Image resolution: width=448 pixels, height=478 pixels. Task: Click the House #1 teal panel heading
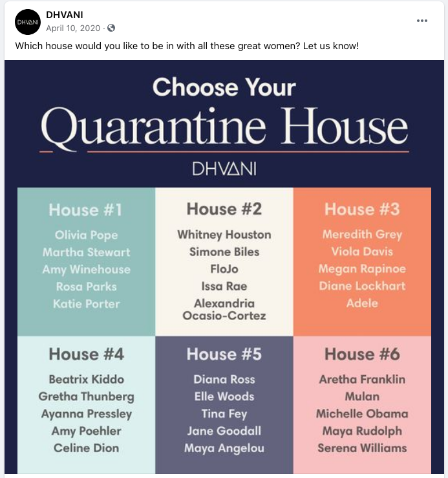(x=85, y=210)
